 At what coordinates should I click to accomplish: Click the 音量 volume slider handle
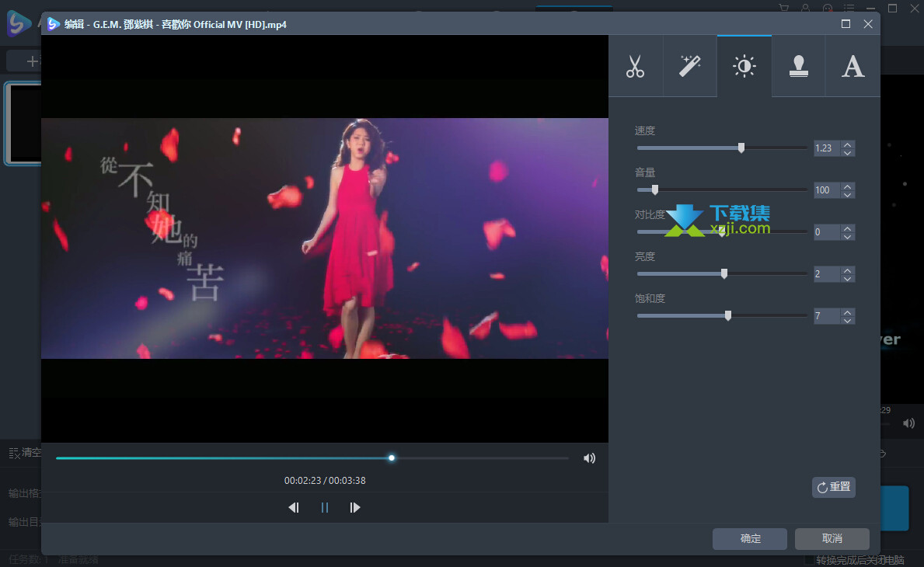[654, 190]
